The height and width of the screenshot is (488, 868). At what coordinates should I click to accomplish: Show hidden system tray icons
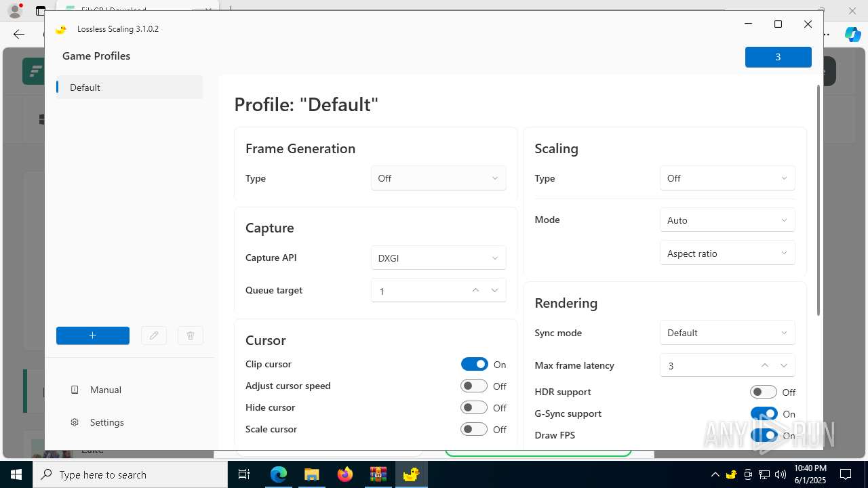715,474
